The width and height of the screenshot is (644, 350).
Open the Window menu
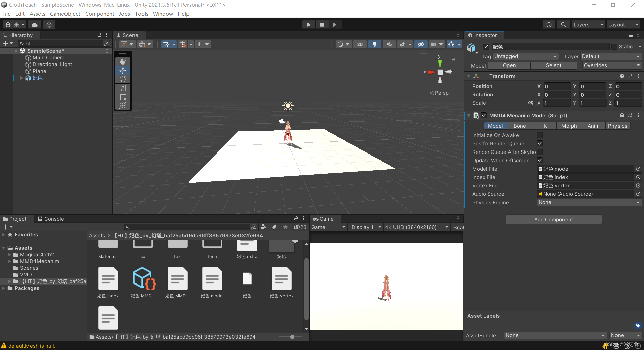click(x=163, y=14)
